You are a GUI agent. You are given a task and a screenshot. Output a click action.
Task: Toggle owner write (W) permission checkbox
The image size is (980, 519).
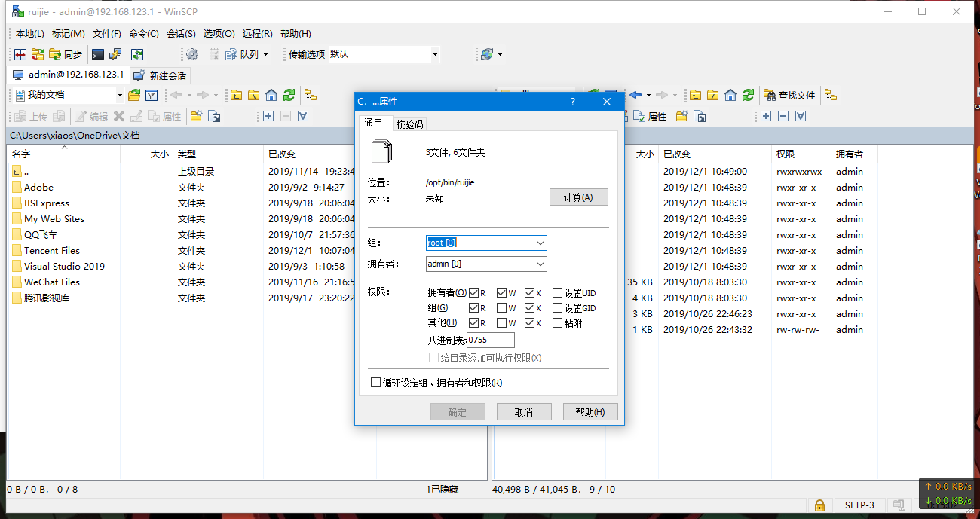tap(502, 292)
